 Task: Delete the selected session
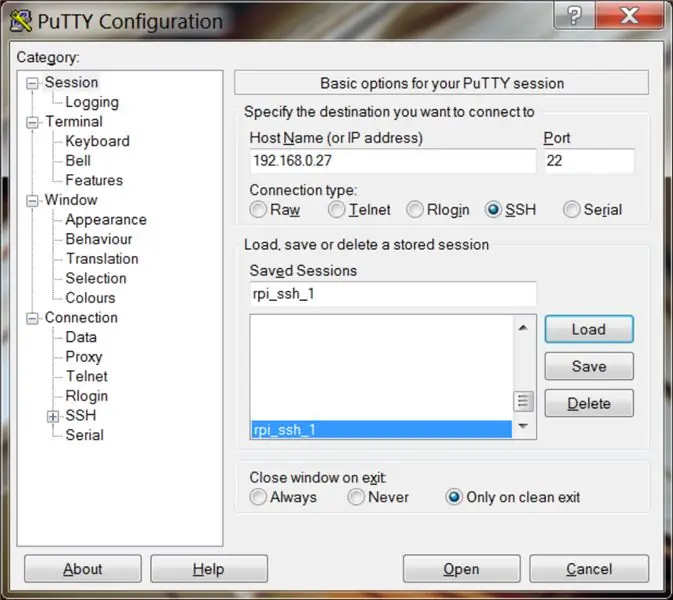(x=589, y=403)
